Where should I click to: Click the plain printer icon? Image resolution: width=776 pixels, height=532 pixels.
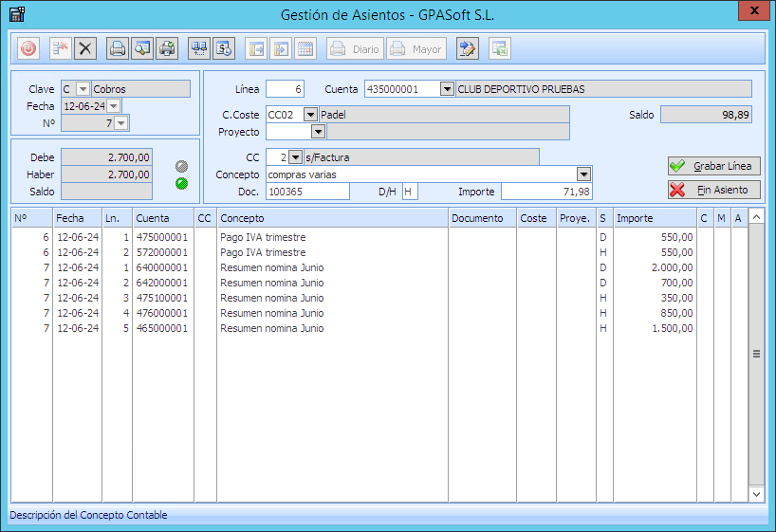(x=118, y=48)
